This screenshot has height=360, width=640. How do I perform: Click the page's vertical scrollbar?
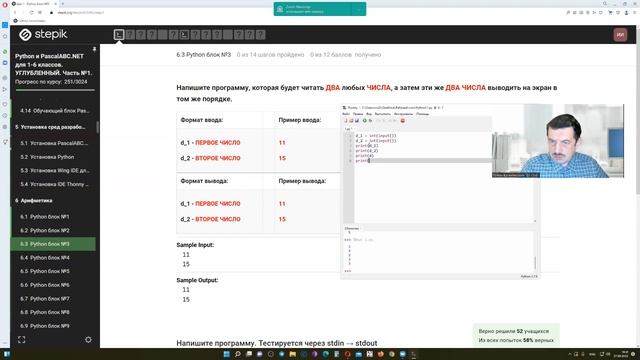(x=638, y=110)
